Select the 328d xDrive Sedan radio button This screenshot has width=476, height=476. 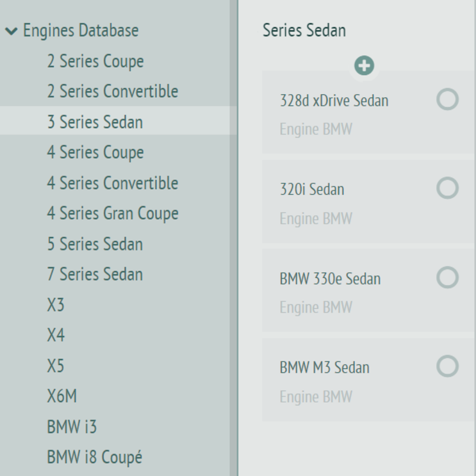pyautogui.click(x=447, y=99)
